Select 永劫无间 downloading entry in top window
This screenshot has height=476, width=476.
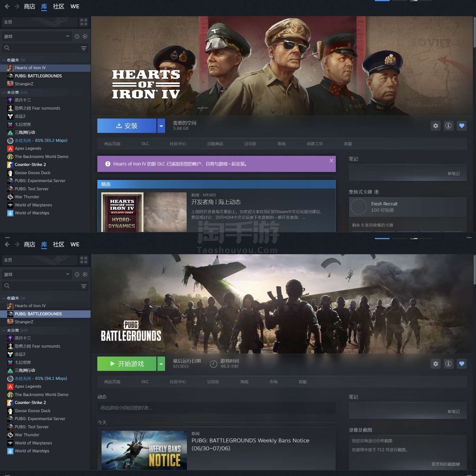click(45, 141)
